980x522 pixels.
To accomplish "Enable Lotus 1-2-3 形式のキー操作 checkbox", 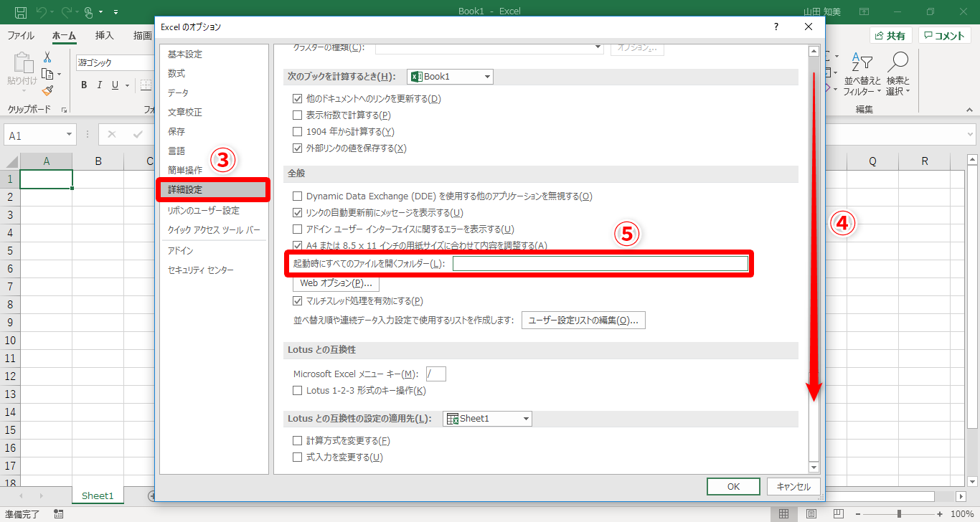I will pos(298,391).
